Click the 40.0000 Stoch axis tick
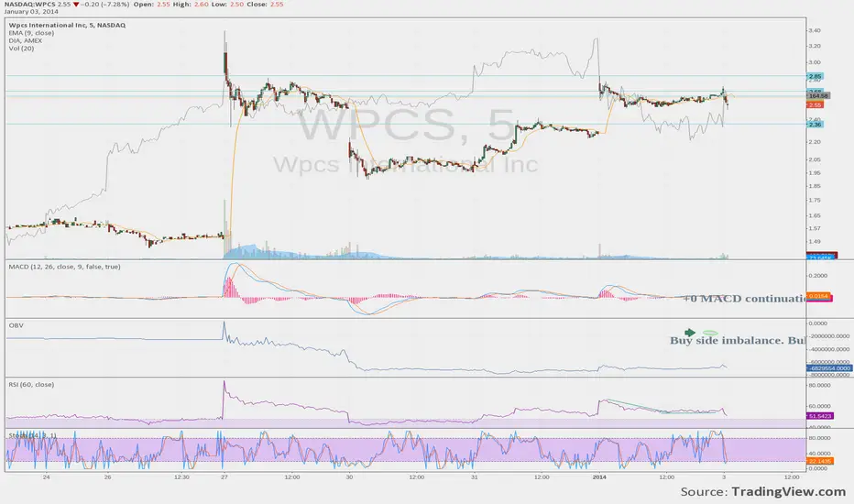Screen dimensions: 854x504 (820, 454)
